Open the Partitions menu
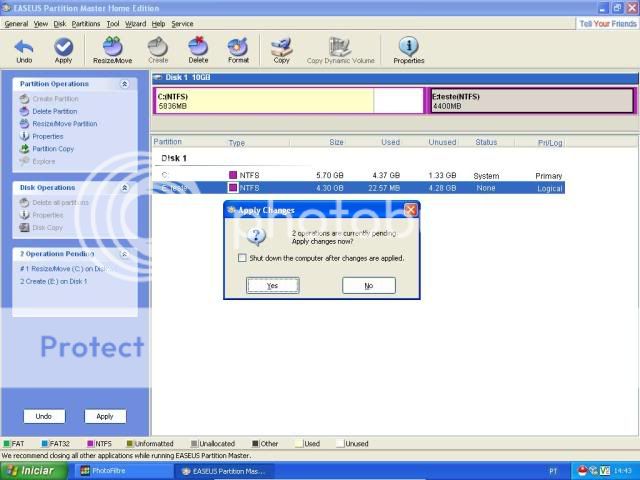 [x=86, y=24]
